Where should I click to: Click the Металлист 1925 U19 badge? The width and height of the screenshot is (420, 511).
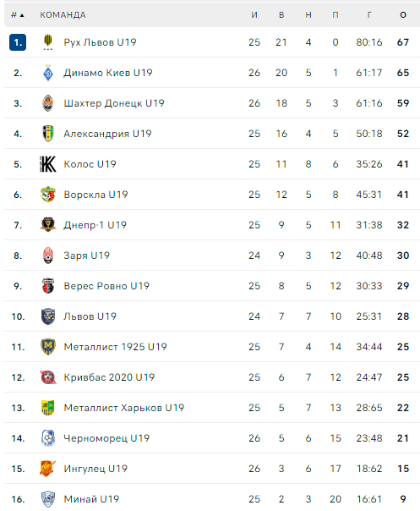tap(48, 347)
